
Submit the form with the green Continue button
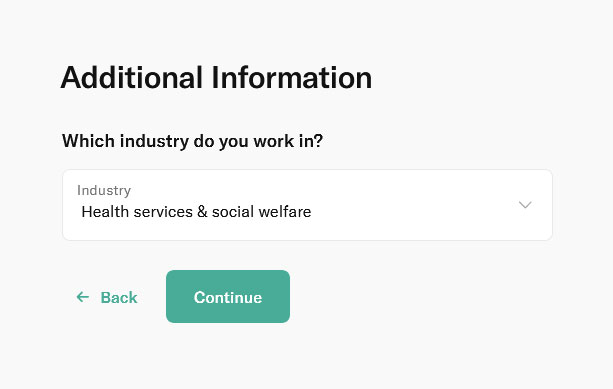(x=228, y=296)
